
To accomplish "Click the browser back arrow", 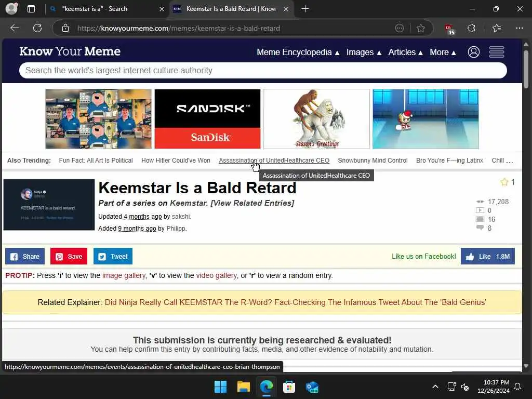I will [x=14, y=28].
